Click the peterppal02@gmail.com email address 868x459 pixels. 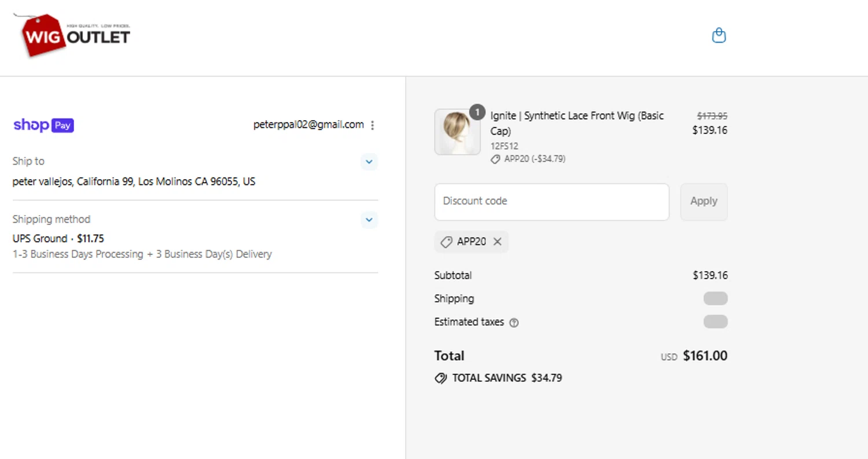308,124
